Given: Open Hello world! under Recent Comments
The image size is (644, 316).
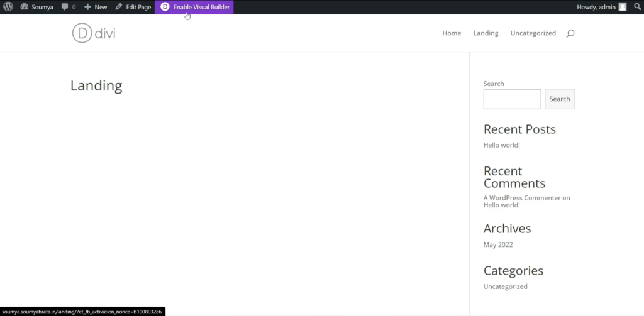Looking at the screenshot, I should click(x=501, y=205).
